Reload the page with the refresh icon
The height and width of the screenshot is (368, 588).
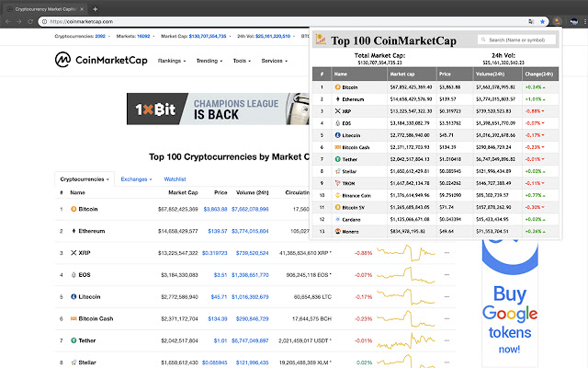30,22
